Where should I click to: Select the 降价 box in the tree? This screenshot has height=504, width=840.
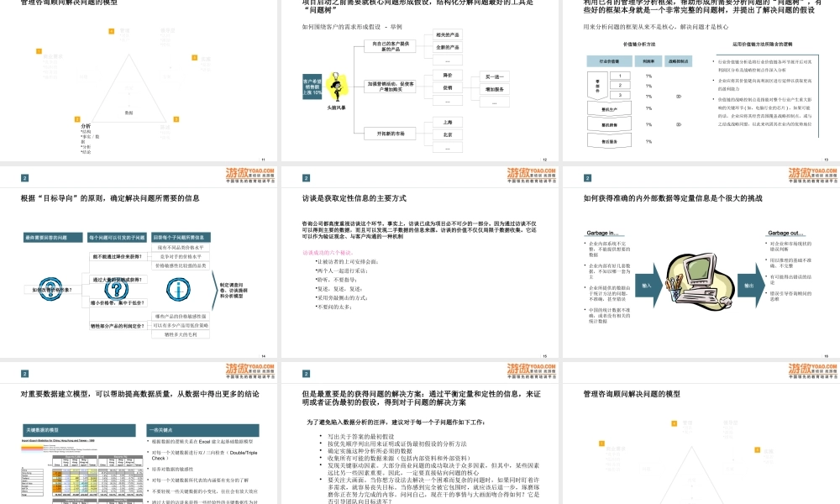coord(448,76)
